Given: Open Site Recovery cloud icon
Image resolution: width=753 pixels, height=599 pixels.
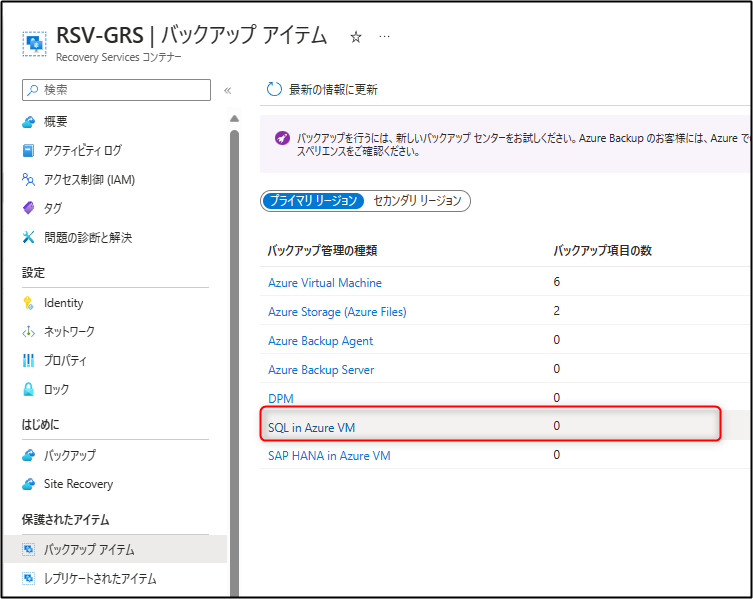Looking at the screenshot, I should 29,484.
